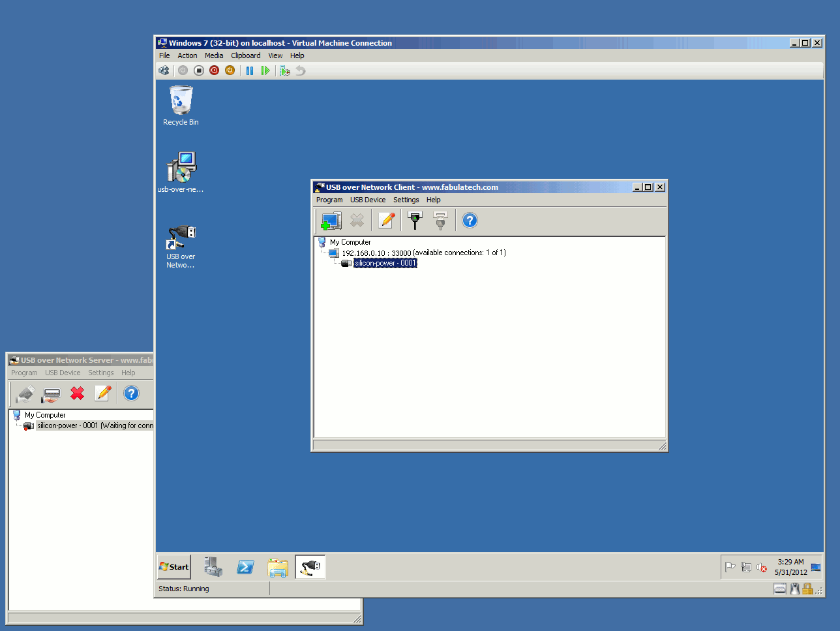Maximize the USB over Network Client window
Image resolution: width=840 pixels, height=631 pixels.
click(x=648, y=187)
